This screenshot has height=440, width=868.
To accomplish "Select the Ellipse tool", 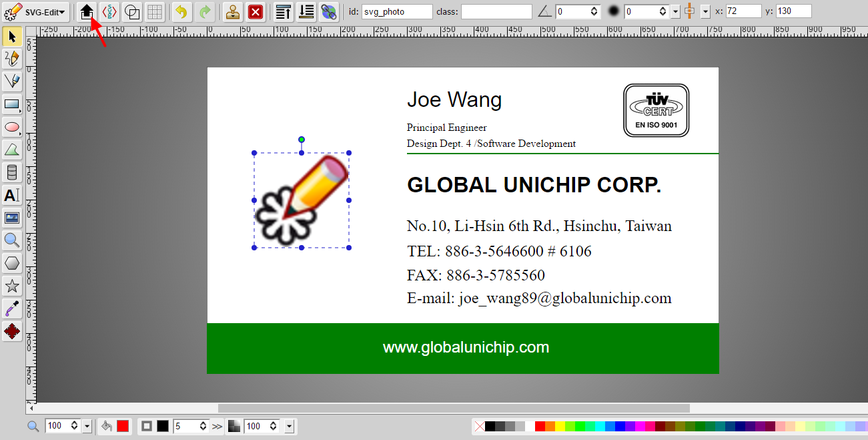I will pyautogui.click(x=12, y=127).
